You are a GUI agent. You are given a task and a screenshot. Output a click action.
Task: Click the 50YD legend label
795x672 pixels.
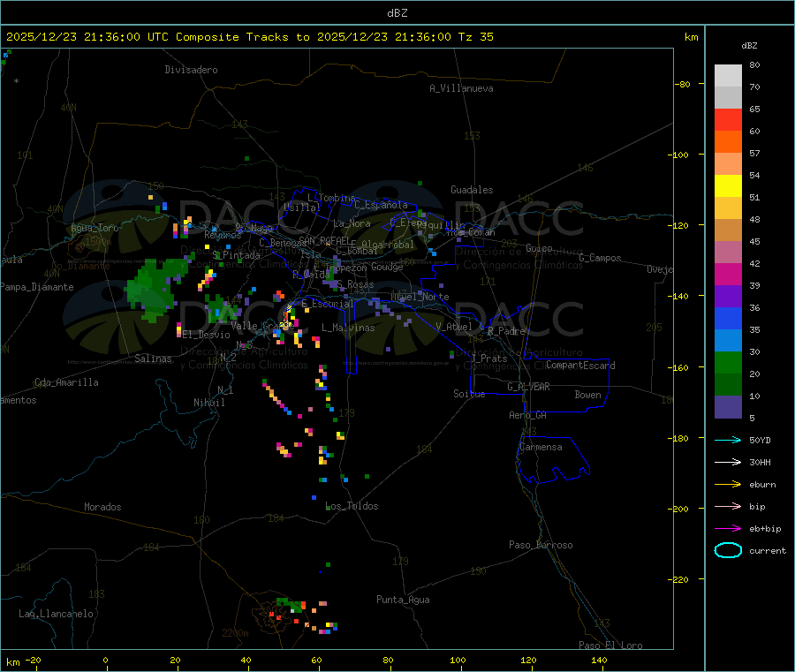(760, 440)
